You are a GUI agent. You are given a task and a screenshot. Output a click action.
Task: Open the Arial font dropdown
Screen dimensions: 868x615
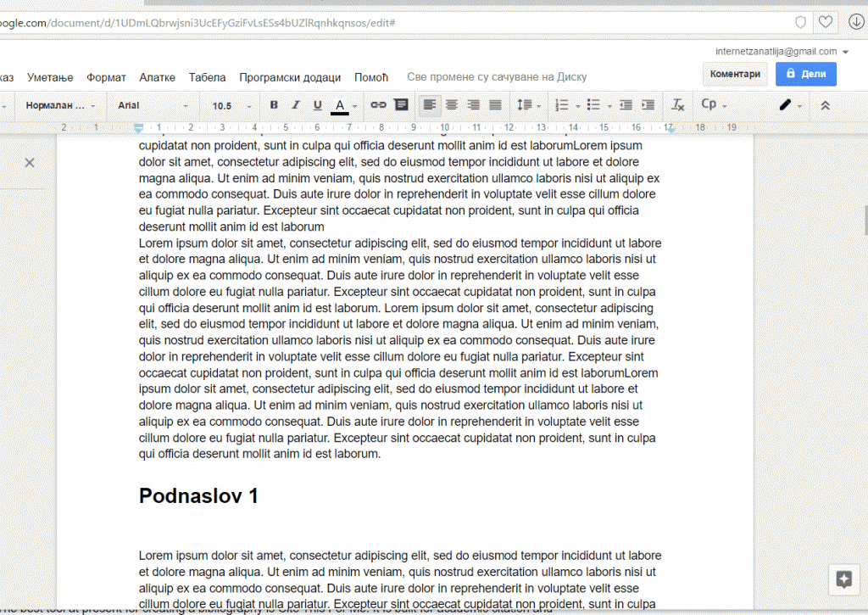coord(153,105)
